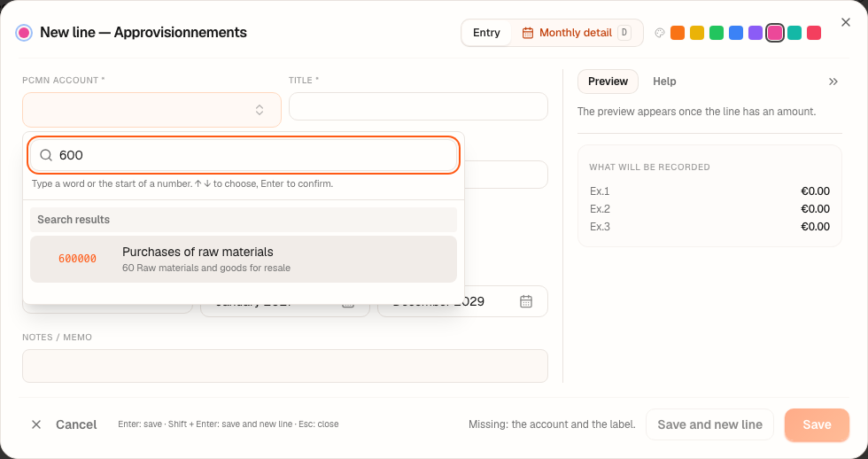Click the palette icon beside color swatches
The width and height of the screenshot is (868, 459).
tap(659, 33)
